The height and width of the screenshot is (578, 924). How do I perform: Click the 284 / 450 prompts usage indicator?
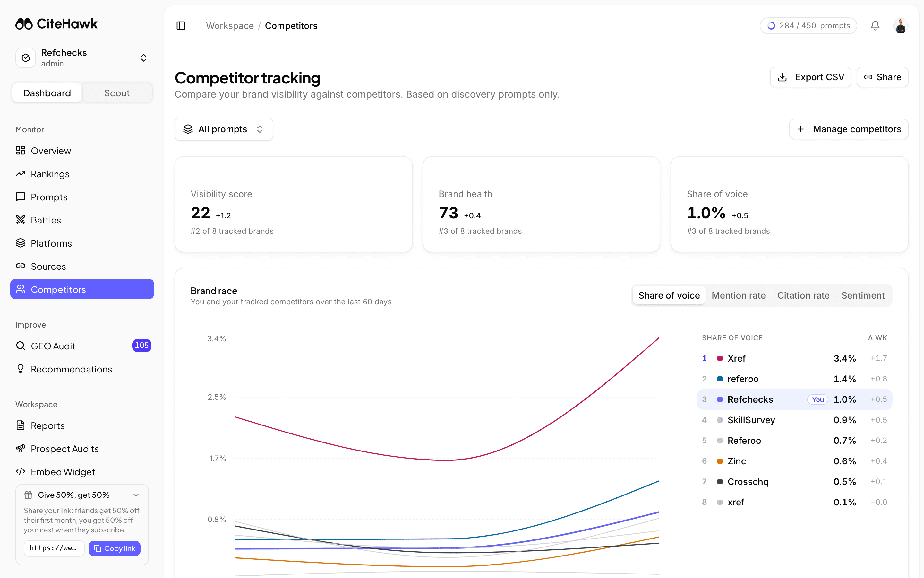click(x=808, y=26)
